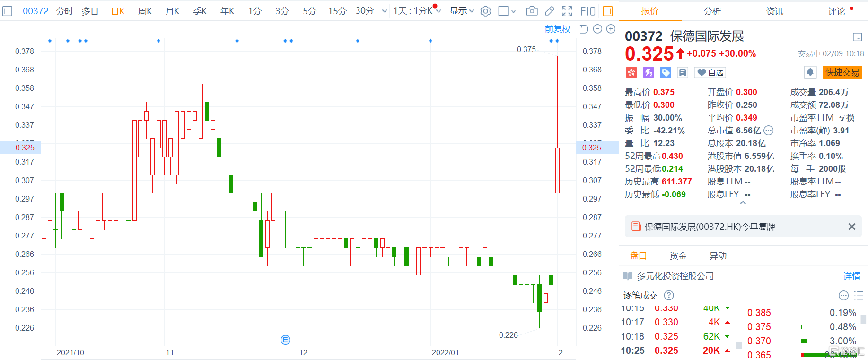This screenshot has height=360, width=868.
Task: Click the help icon beside 逐笔成交
Action: pos(668,295)
